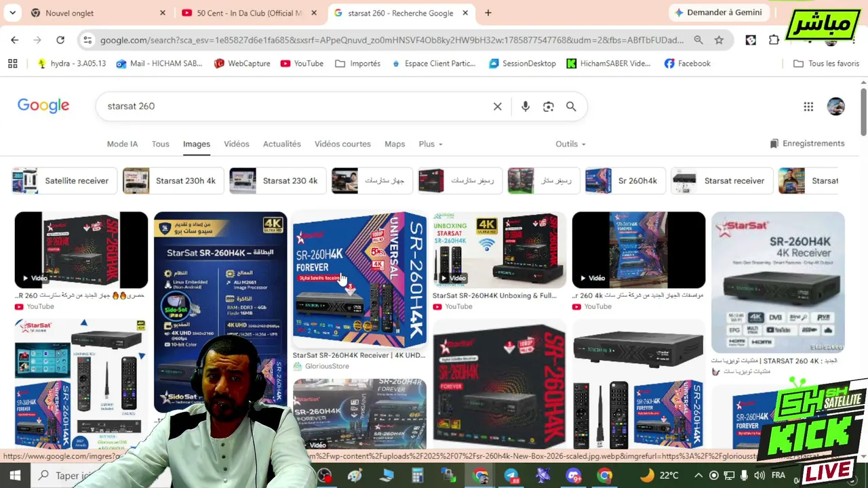Open the hydra - 3.A05.13 bookmark
Viewport: 868px width, 488px height.
click(x=72, y=64)
